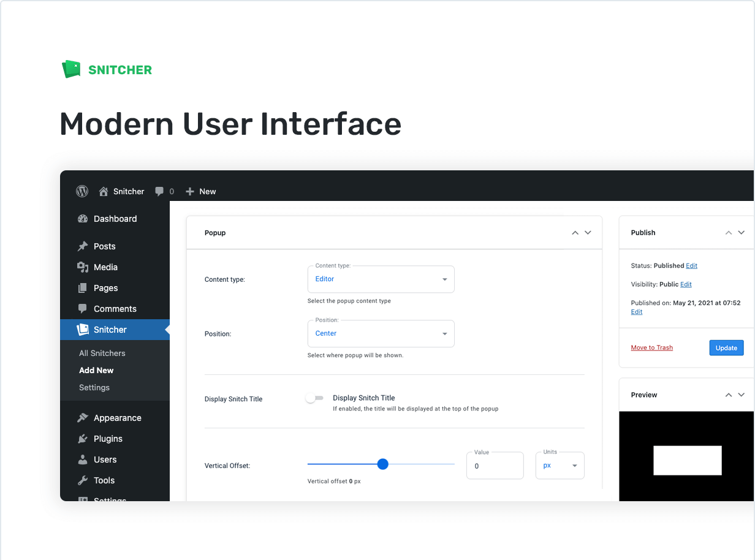
Task: Move the Popup panel down
Action: click(x=588, y=233)
